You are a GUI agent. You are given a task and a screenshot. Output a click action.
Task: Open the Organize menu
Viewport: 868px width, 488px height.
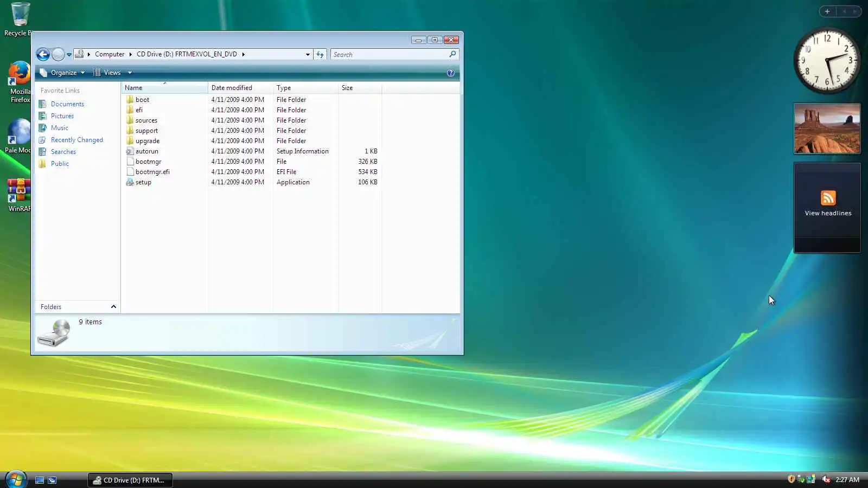(x=62, y=73)
